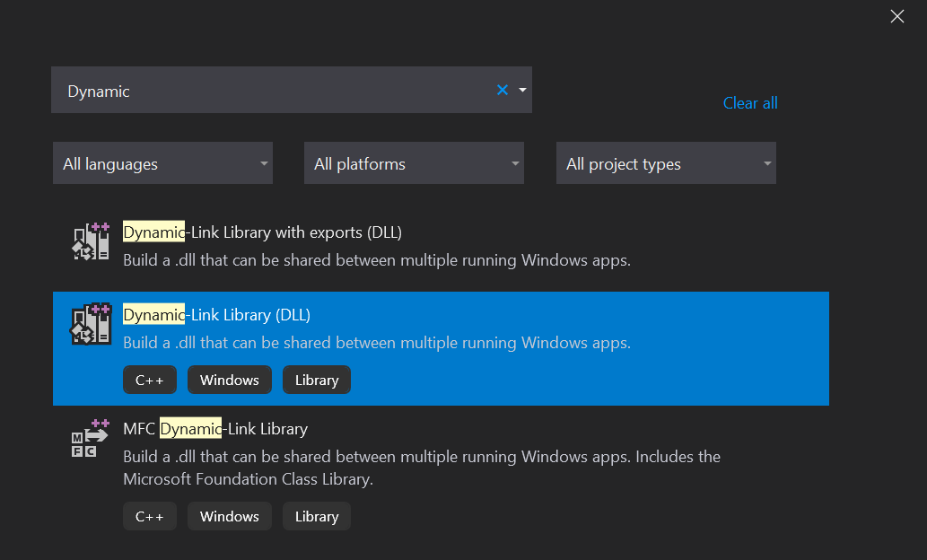
Task: Click in the template search box
Action: coord(269,91)
